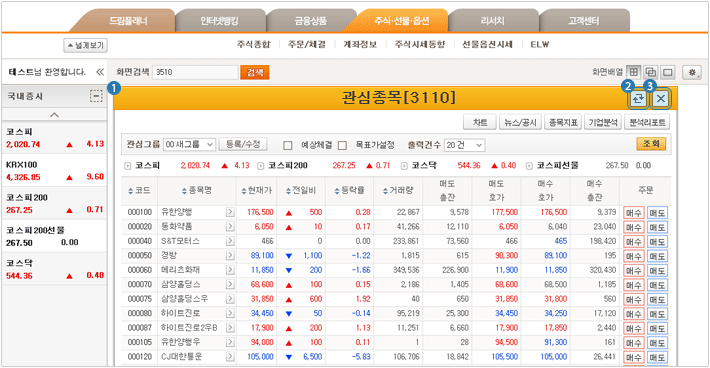Click the 기업분석 button
710x368 pixels.
[x=603, y=122]
